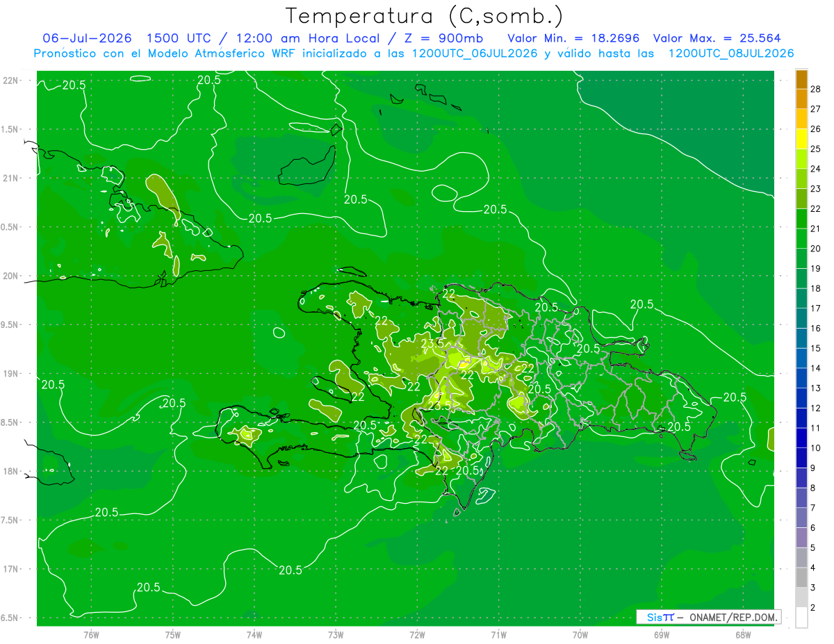The width and height of the screenshot is (834, 644).
Task: Click the '17N' latitude axis label
Action: [11, 569]
